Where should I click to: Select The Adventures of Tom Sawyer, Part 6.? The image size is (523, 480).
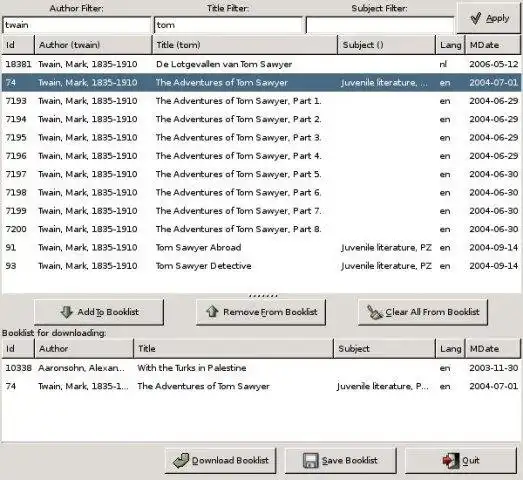tap(262, 192)
